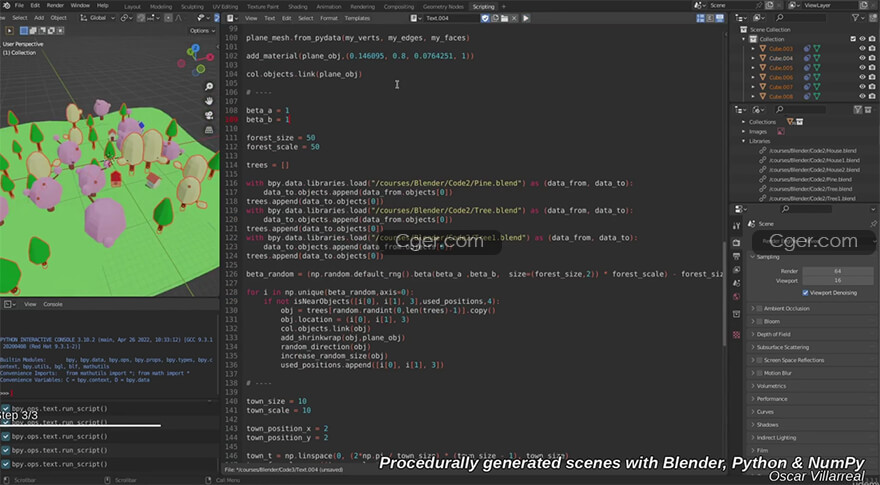Click the viewport Object menu button
Screen dimensions: 880x485
(58, 18)
